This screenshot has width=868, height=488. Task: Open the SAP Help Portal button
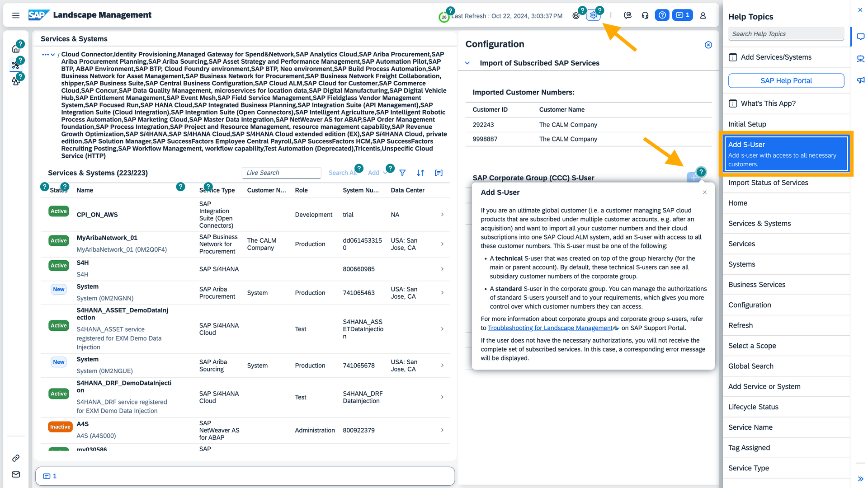tap(786, 80)
